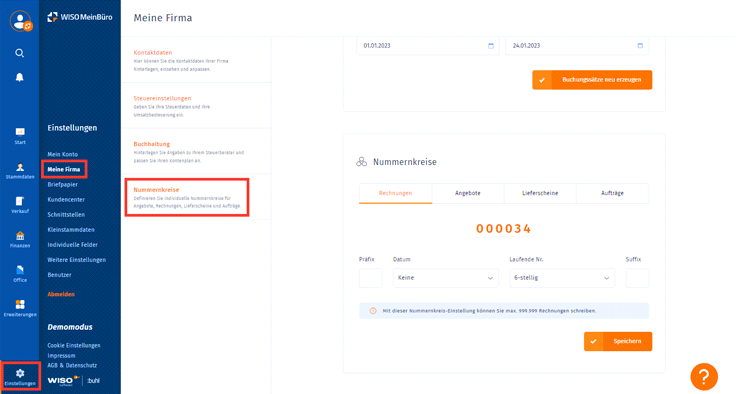The width and height of the screenshot is (736, 394).
Task: Go to Start in sidebar
Action: pos(20,136)
